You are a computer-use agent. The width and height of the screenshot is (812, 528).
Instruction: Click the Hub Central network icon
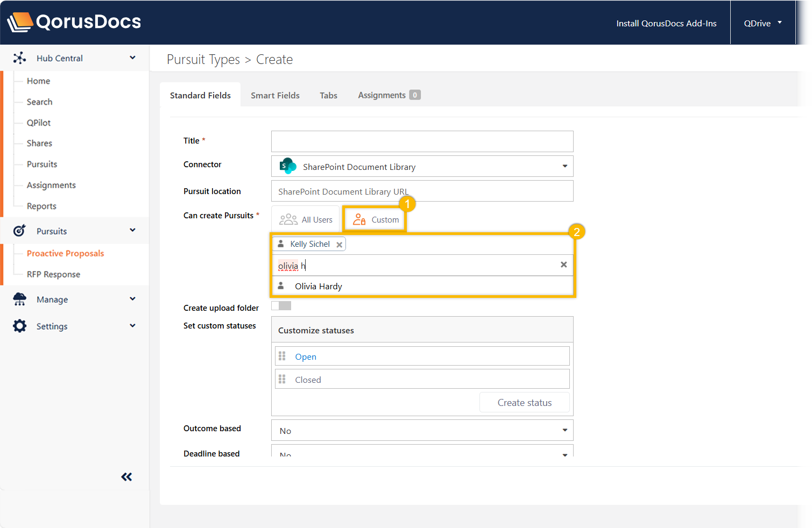pyautogui.click(x=20, y=58)
